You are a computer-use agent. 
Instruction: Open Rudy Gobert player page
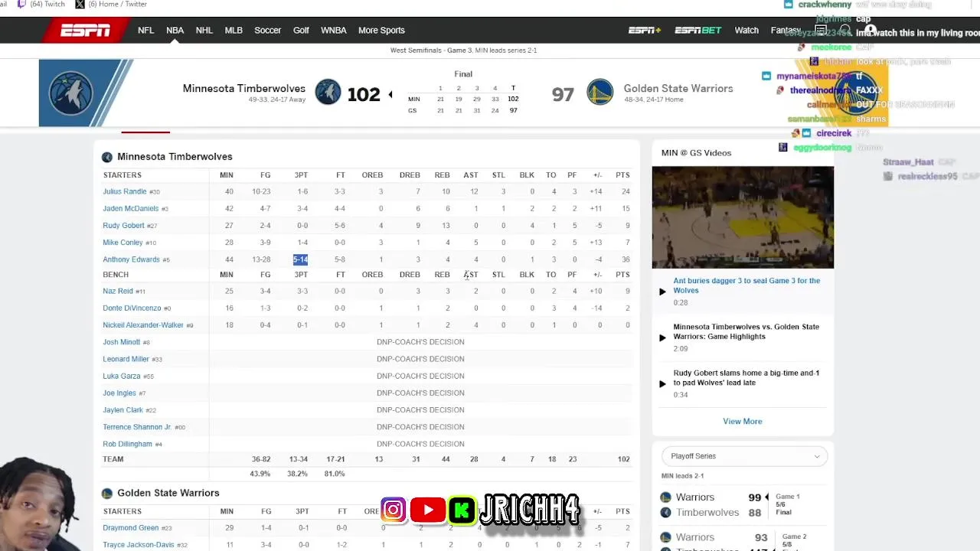click(x=123, y=226)
